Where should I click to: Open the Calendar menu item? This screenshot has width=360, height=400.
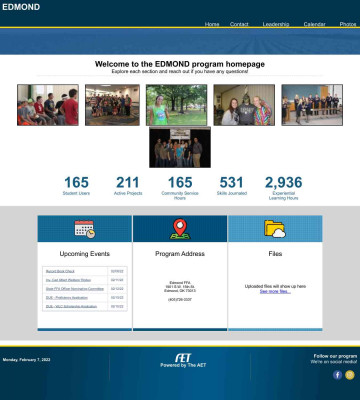pos(314,24)
